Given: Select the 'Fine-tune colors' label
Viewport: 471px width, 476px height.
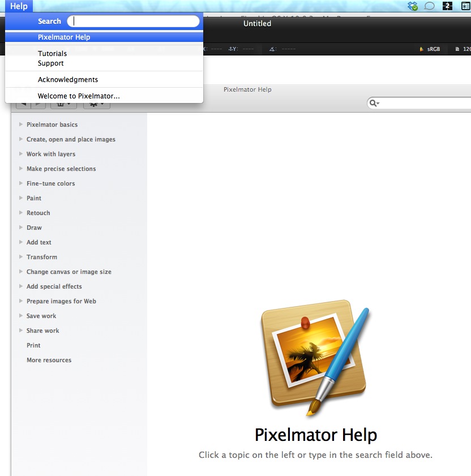Looking at the screenshot, I should (x=51, y=183).
